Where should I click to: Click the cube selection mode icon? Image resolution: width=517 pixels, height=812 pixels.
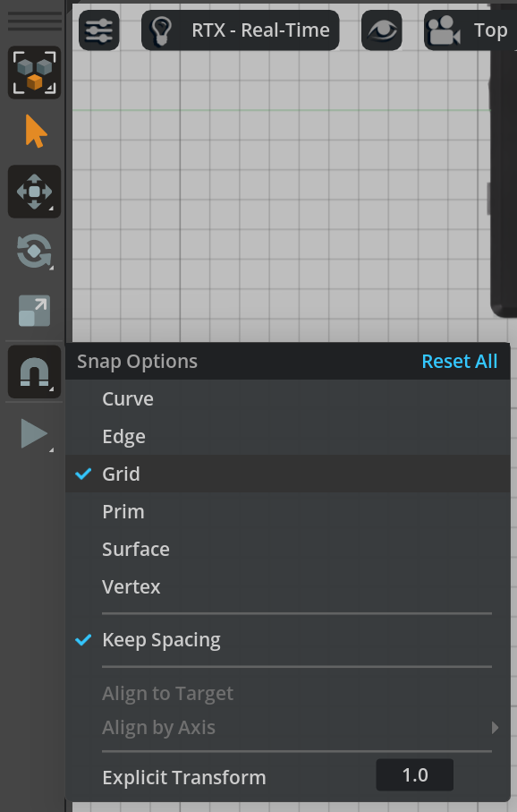pos(34,72)
